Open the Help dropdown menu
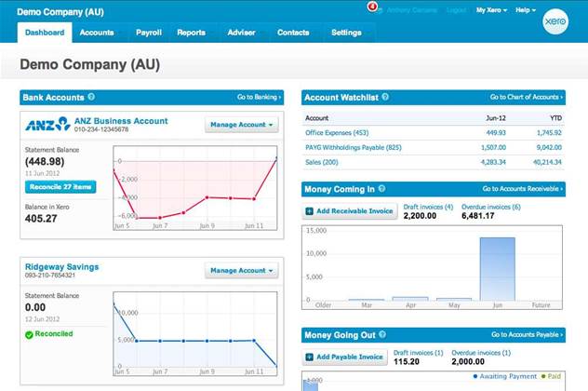The image size is (588, 391). click(526, 10)
